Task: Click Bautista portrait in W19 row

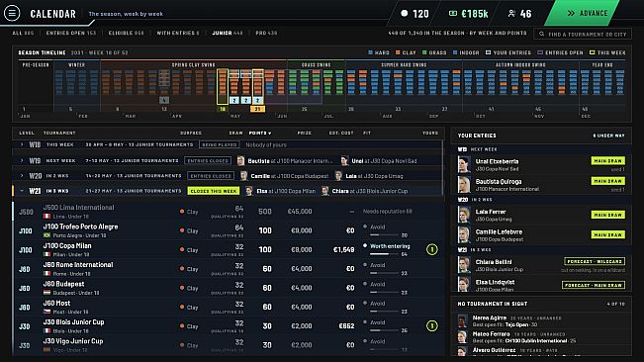Action: tap(240, 161)
